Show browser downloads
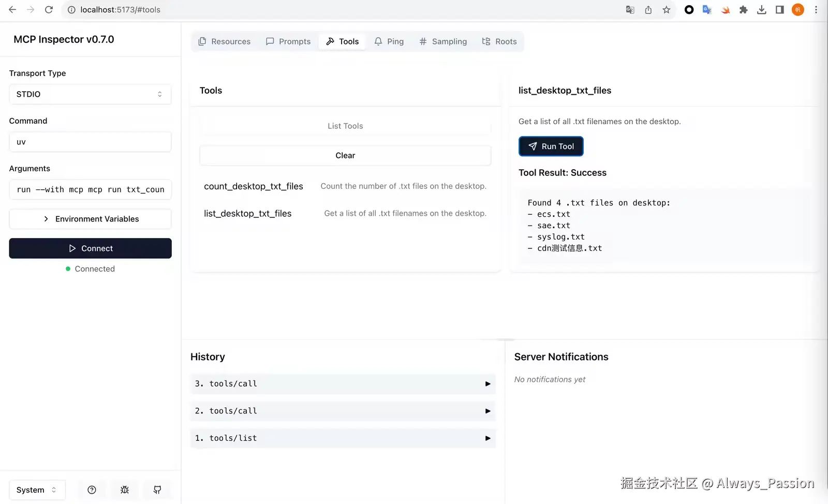828x504 pixels. point(762,10)
